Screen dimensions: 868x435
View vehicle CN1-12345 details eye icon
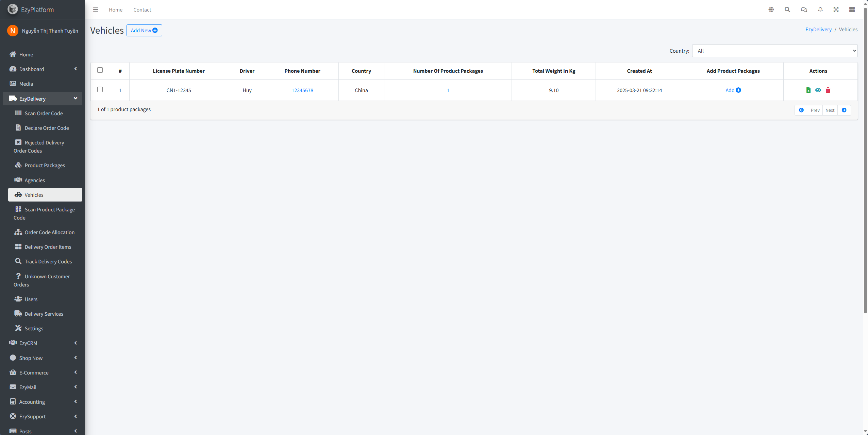pyautogui.click(x=818, y=90)
